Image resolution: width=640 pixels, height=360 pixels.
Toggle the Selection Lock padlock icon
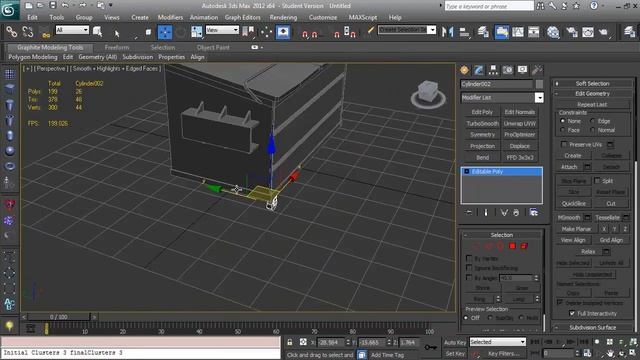[x=289, y=342]
